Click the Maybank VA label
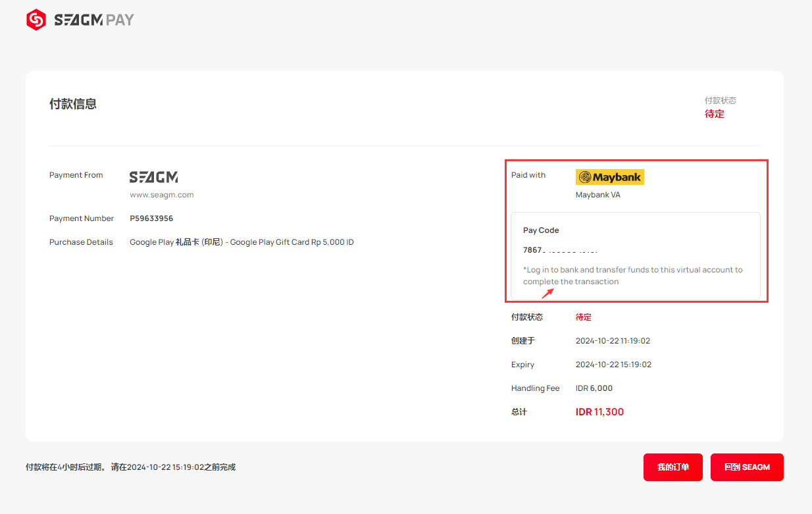812x514 pixels. 598,195
